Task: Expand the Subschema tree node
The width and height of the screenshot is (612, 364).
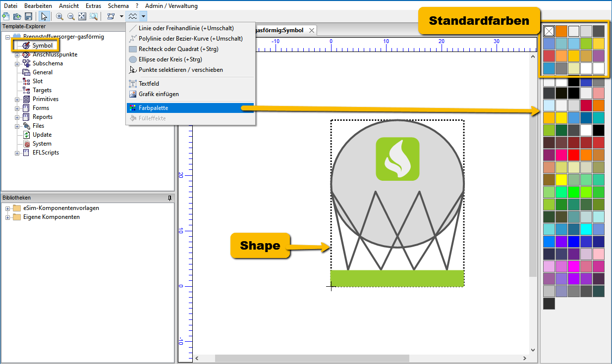Action: click(17, 63)
